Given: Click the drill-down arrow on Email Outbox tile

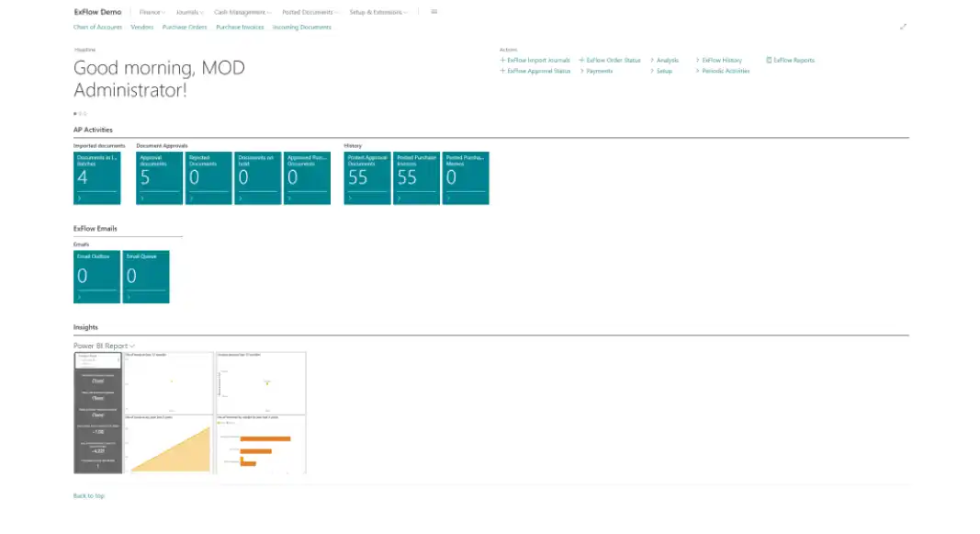Looking at the screenshot, I should [79, 296].
